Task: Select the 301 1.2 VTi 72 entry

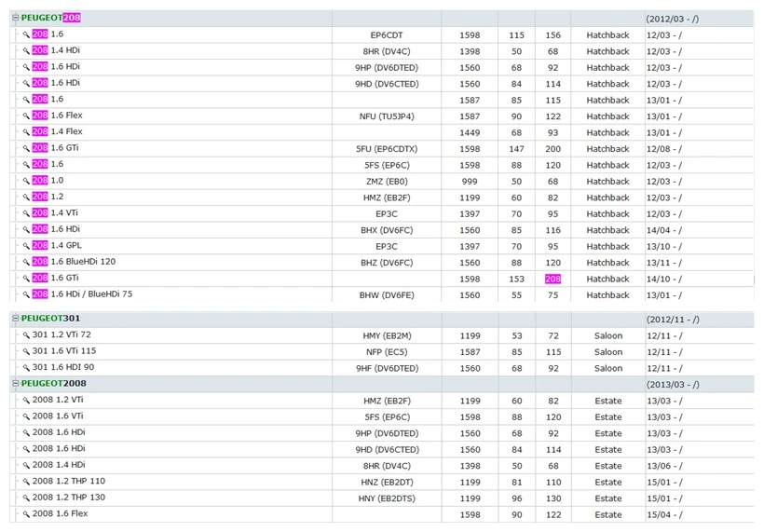Action: pos(61,334)
